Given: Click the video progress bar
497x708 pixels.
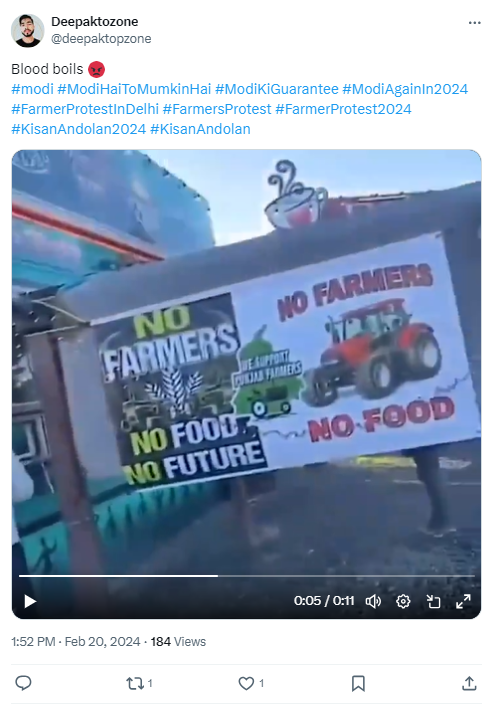Looking at the screenshot, I should [246, 576].
